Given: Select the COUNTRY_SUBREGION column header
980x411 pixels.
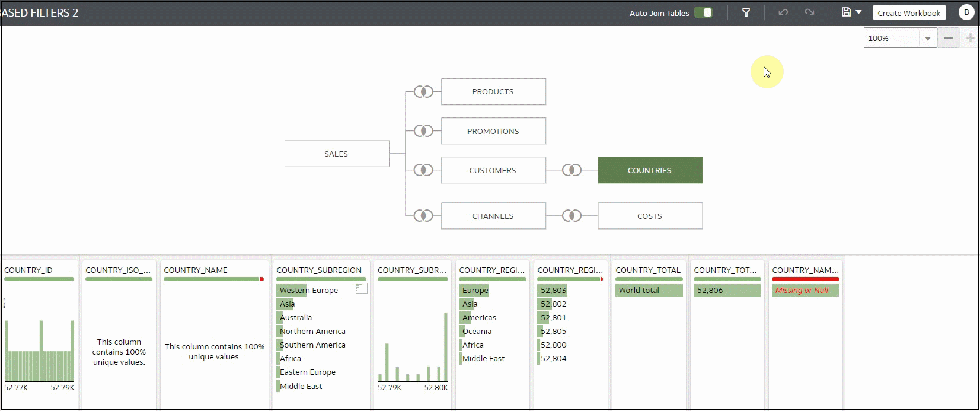Looking at the screenshot, I should pyautogui.click(x=319, y=270).
